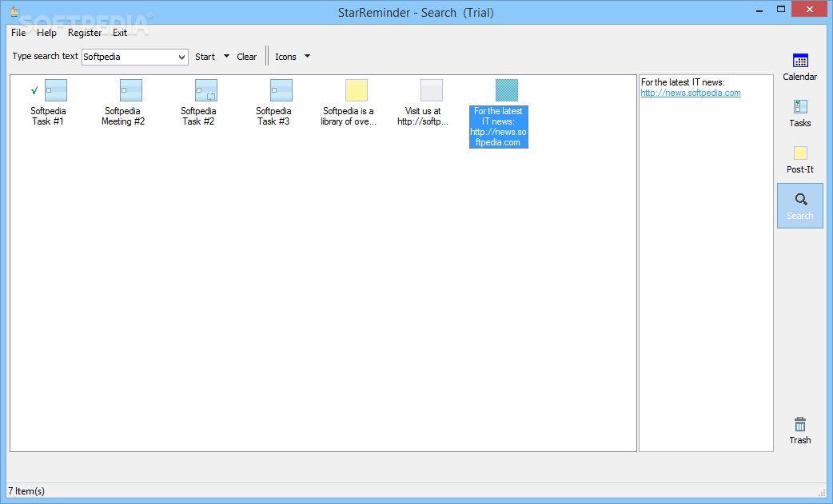This screenshot has width=833, height=504.
Task: Open the Register menu
Action: (x=85, y=33)
